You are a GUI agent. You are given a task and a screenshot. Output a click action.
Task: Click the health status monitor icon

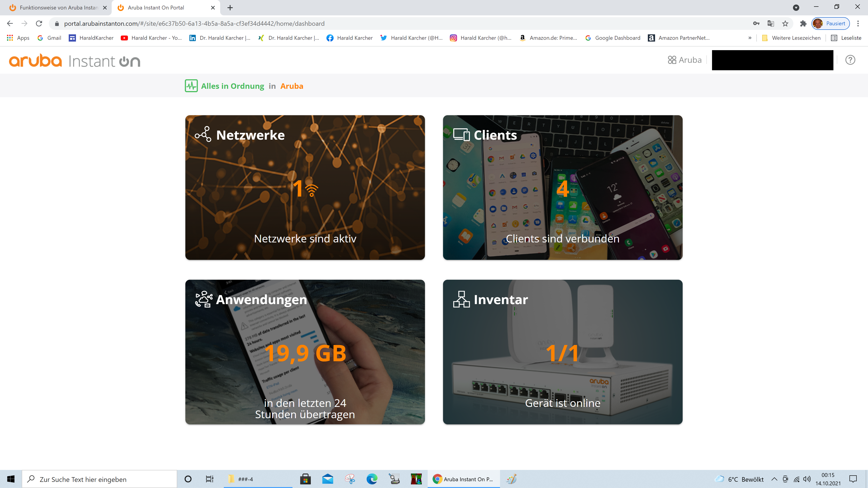(191, 86)
